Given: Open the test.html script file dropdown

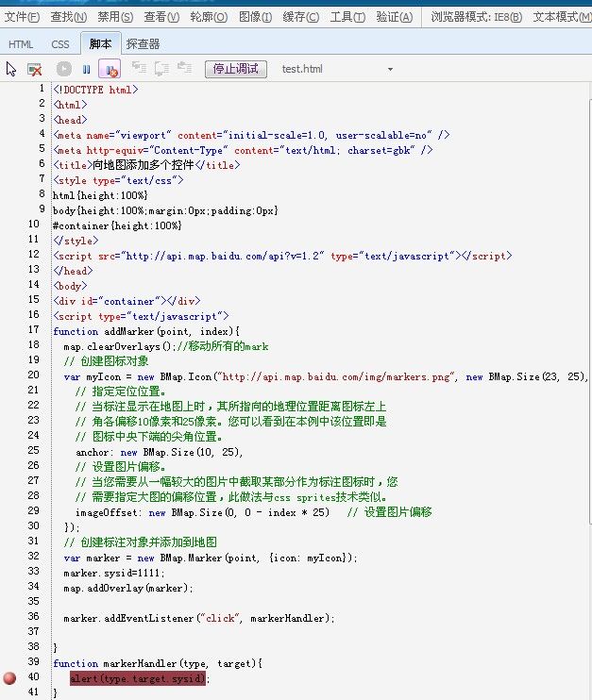Looking at the screenshot, I should click(x=390, y=69).
